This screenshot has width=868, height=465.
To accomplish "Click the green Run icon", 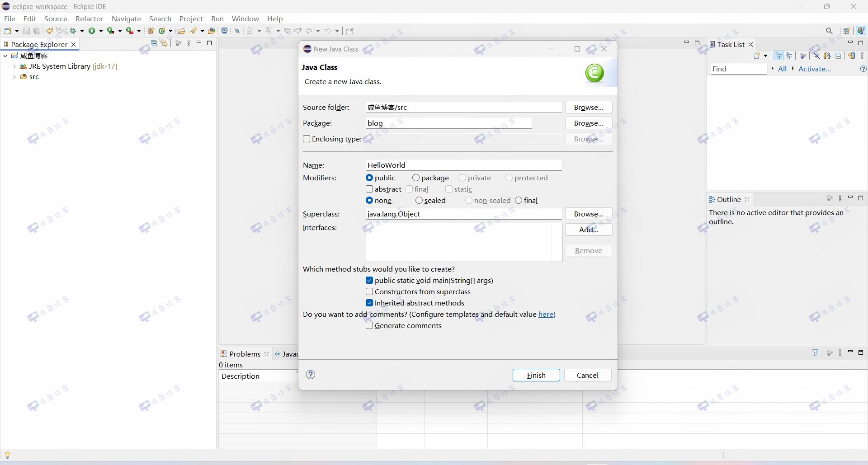I will [x=92, y=31].
